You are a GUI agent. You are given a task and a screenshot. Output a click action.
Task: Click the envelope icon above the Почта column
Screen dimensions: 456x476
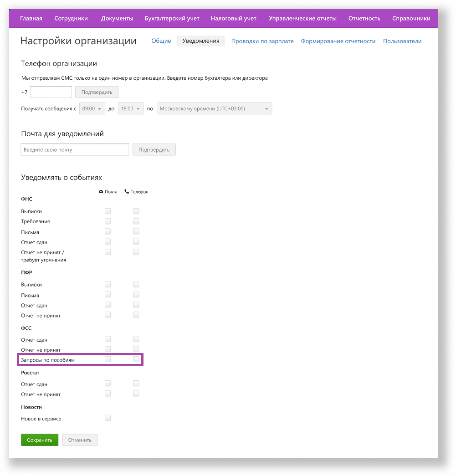(101, 192)
